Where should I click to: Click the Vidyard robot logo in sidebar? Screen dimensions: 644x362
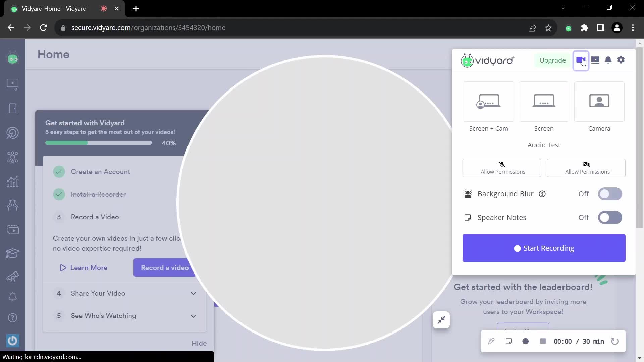pos(13,58)
